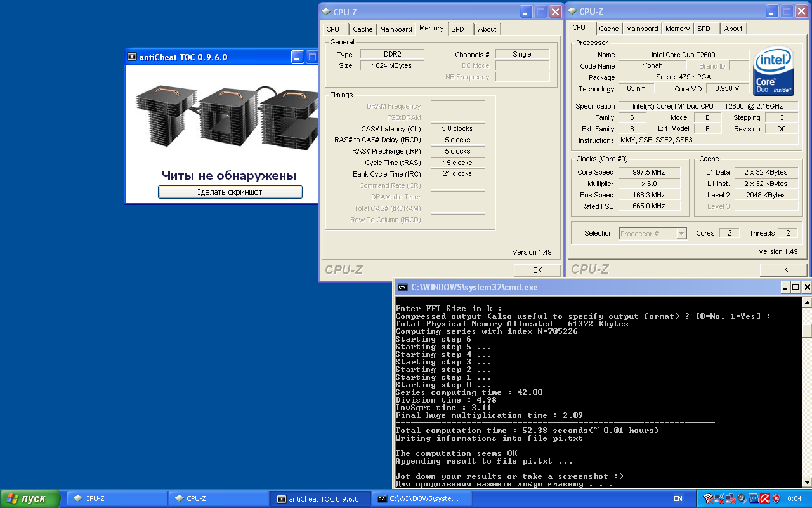Open the Memory tab in right CPU-Z window
Image resolution: width=812 pixels, height=508 pixels.
click(x=678, y=29)
